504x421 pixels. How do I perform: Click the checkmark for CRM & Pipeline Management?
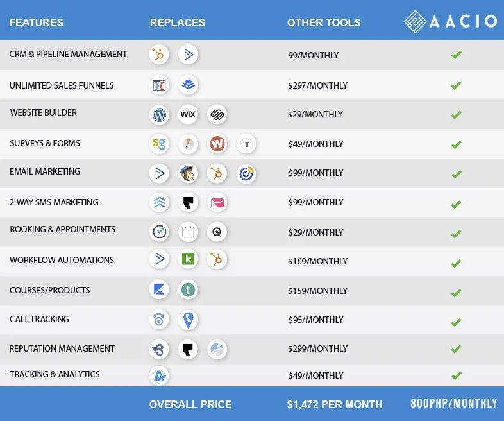point(456,55)
